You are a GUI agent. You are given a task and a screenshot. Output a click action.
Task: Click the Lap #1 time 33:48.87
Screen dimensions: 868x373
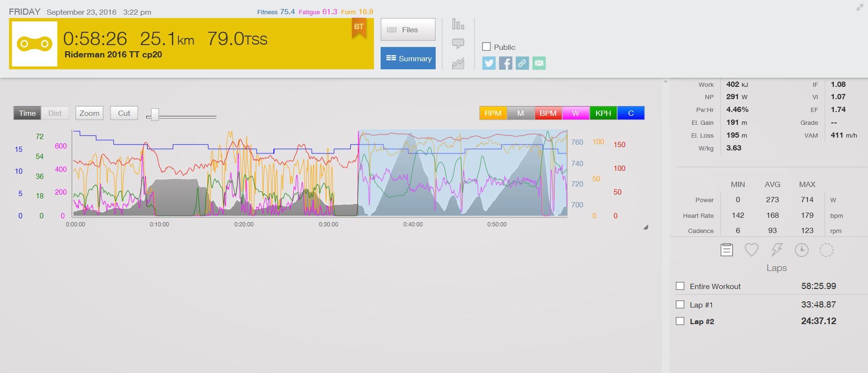[819, 305]
